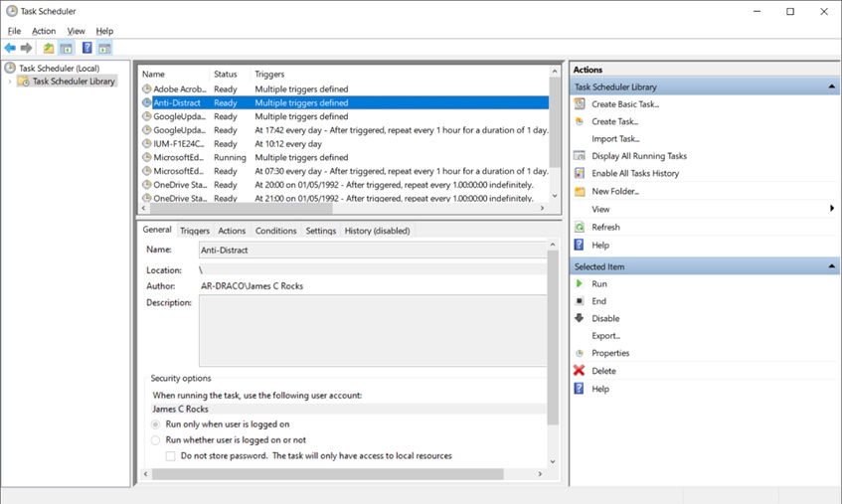
Task: Click the red Delete X icon
Action: pyautogui.click(x=580, y=371)
